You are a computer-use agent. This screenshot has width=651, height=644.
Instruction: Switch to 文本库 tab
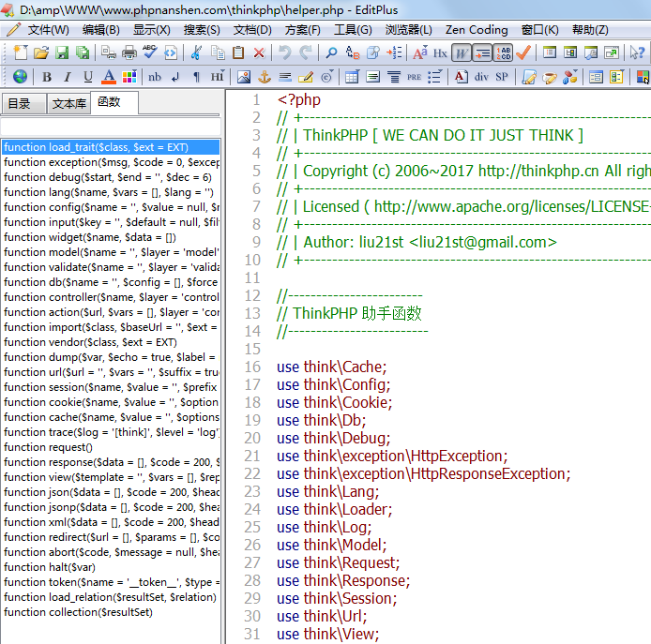pos(68,104)
